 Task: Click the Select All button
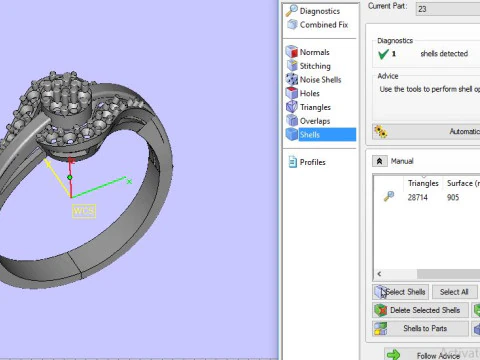click(x=454, y=292)
